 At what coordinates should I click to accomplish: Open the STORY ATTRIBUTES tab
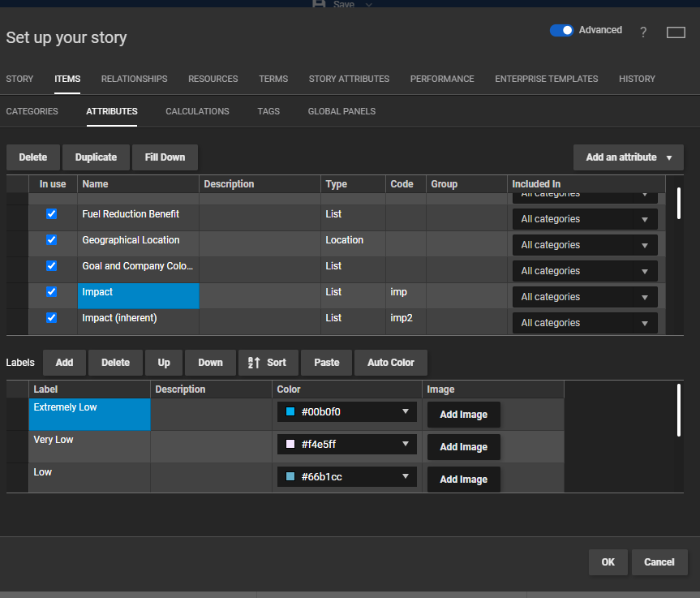tap(349, 79)
